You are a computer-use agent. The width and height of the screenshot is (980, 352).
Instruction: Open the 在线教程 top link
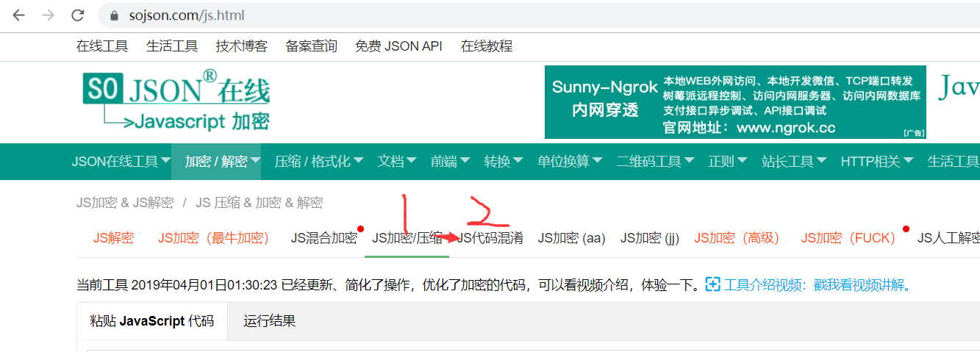487,46
